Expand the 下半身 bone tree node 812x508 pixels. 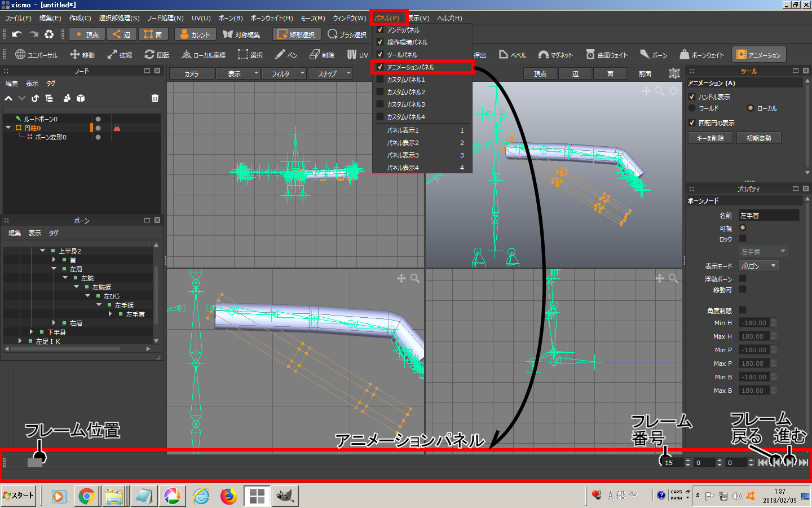(x=31, y=332)
